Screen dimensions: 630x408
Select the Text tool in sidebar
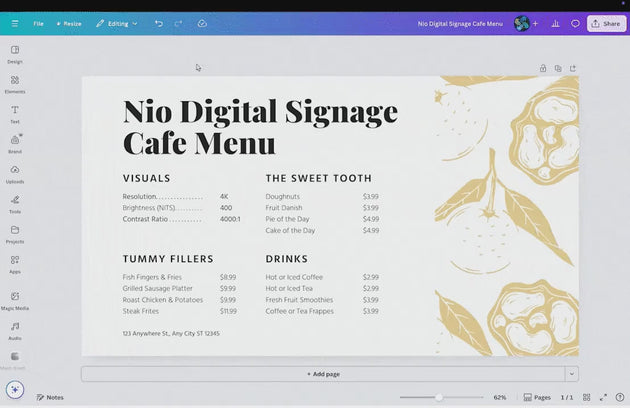pyautogui.click(x=15, y=113)
